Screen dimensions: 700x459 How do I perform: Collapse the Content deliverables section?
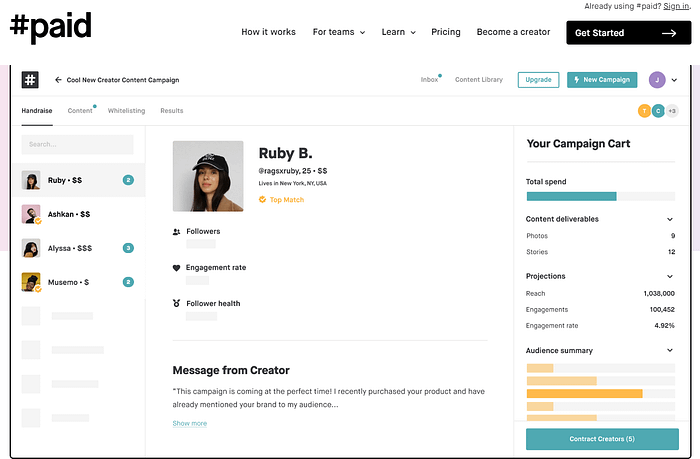tap(670, 219)
